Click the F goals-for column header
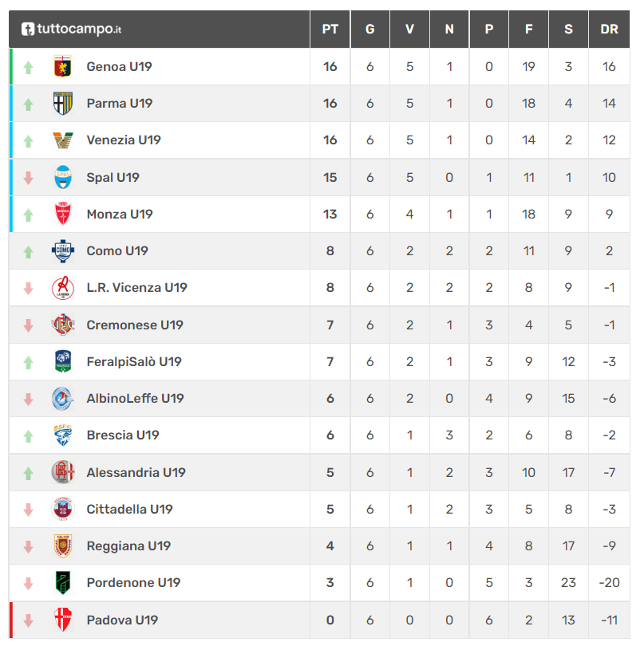This screenshot has height=646, width=644. pyautogui.click(x=528, y=30)
